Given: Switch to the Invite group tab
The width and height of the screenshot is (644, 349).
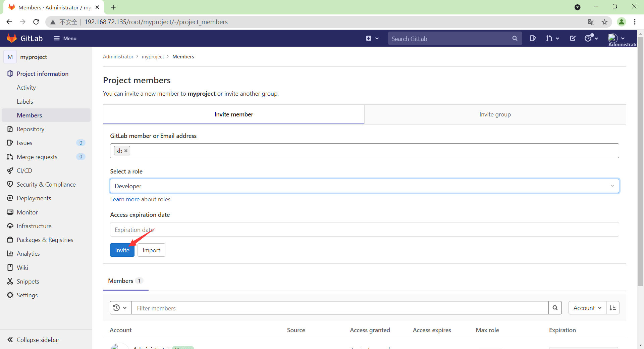Looking at the screenshot, I should 495,114.
